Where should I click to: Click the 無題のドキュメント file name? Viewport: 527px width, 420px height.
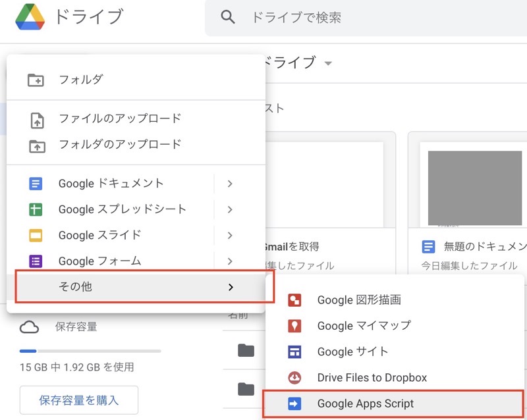[x=485, y=247]
